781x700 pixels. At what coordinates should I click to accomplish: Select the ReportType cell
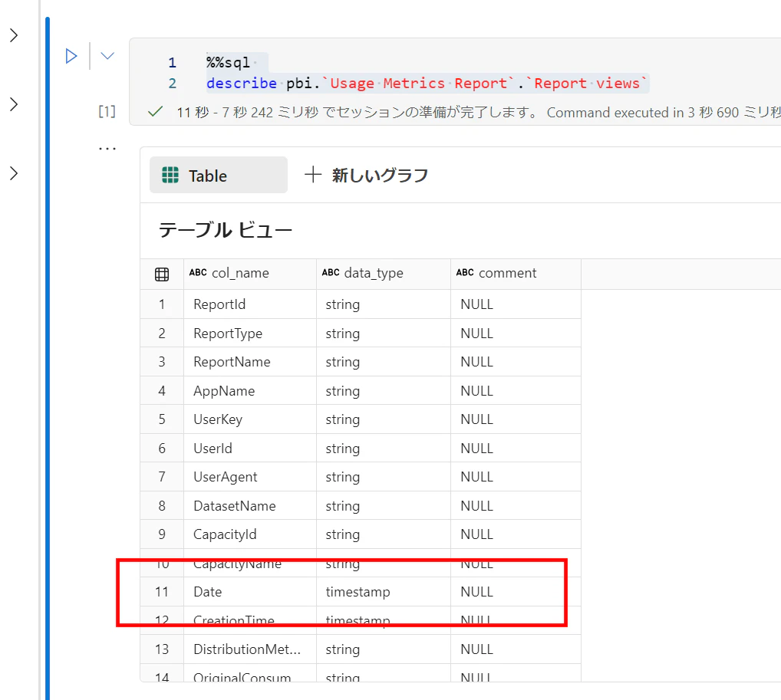[x=250, y=333]
